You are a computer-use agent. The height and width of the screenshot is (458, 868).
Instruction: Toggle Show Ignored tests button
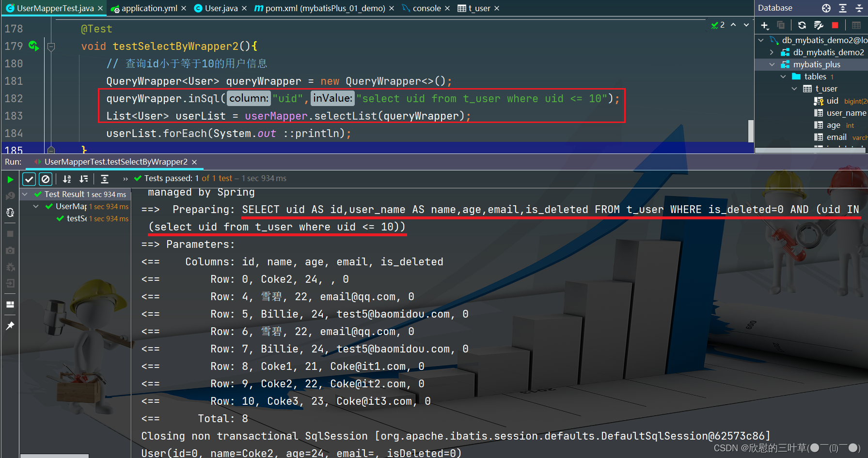pyautogui.click(x=46, y=179)
